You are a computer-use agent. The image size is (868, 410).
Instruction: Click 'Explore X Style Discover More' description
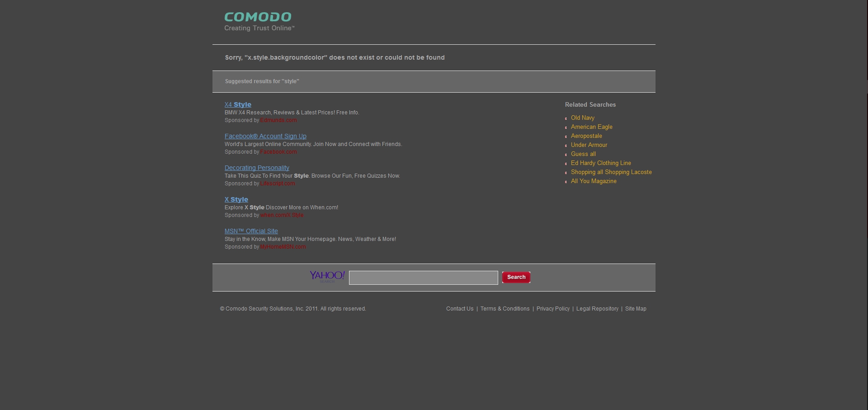281,207
